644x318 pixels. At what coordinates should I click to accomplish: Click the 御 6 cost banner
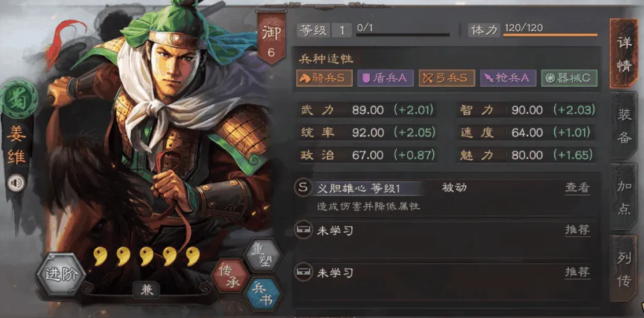tap(270, 38)
